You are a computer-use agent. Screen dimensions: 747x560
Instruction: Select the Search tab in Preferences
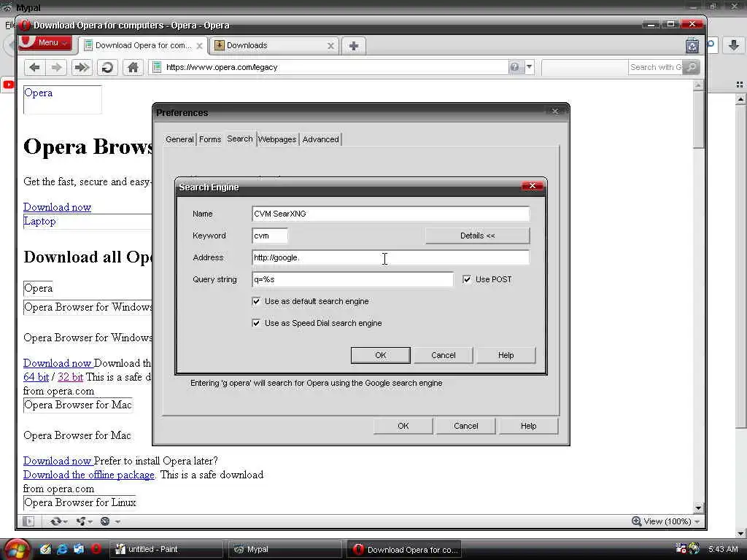239,139
